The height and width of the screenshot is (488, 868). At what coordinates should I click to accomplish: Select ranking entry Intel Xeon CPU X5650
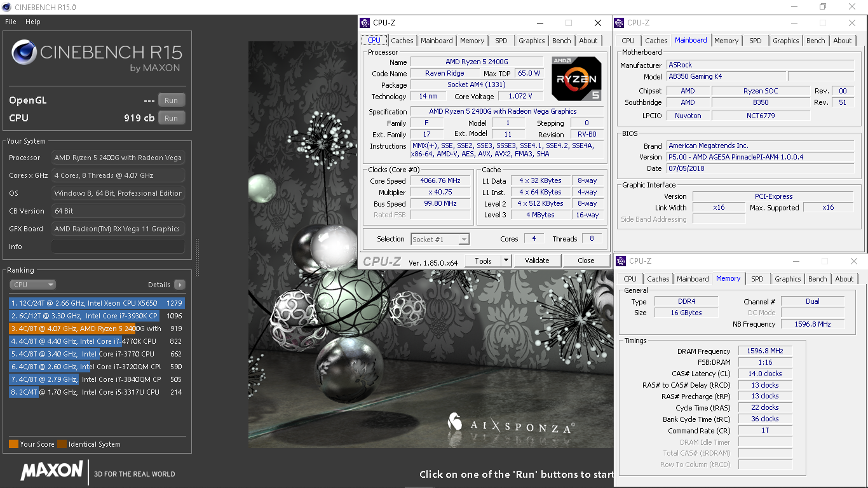[97, 303]
